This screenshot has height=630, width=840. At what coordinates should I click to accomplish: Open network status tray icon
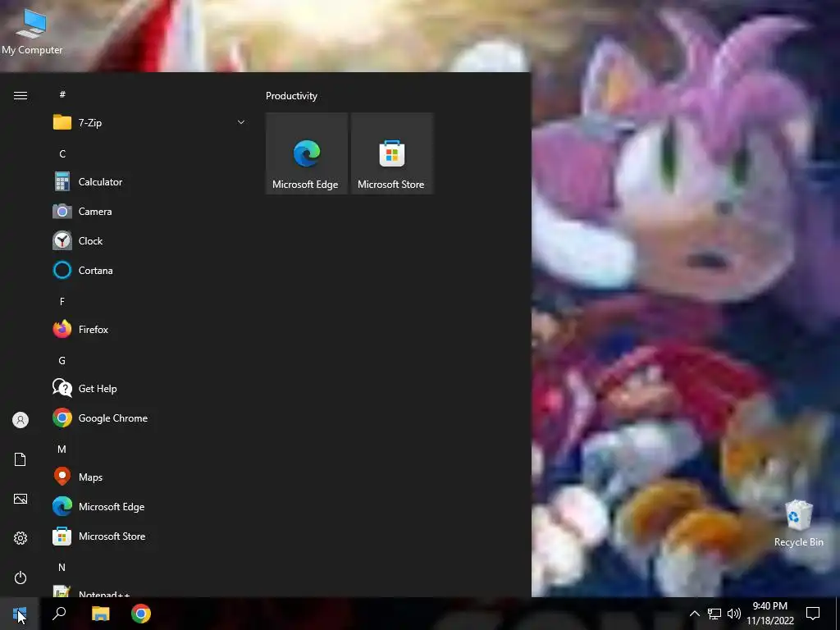714,614
